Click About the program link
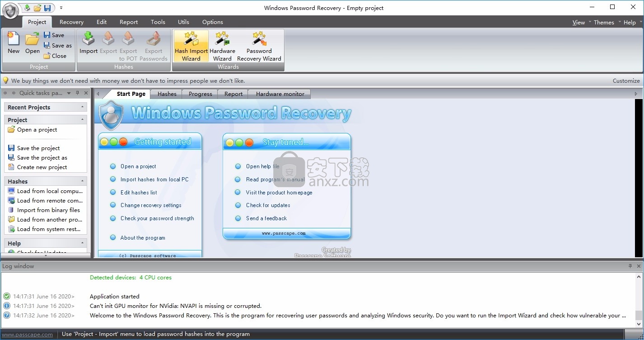The width and height of the screenshot is (644, 340). pos(143,237)
